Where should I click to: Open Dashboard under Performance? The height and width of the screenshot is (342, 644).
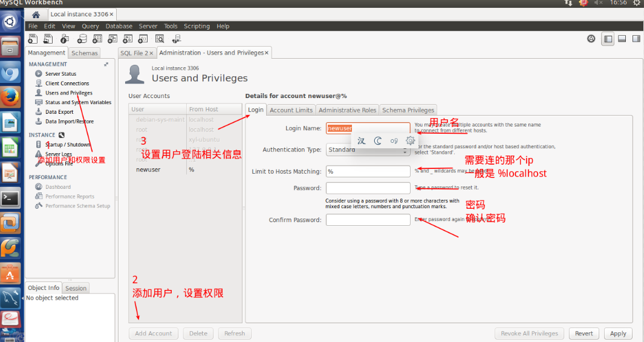click(x=58, y=187)
